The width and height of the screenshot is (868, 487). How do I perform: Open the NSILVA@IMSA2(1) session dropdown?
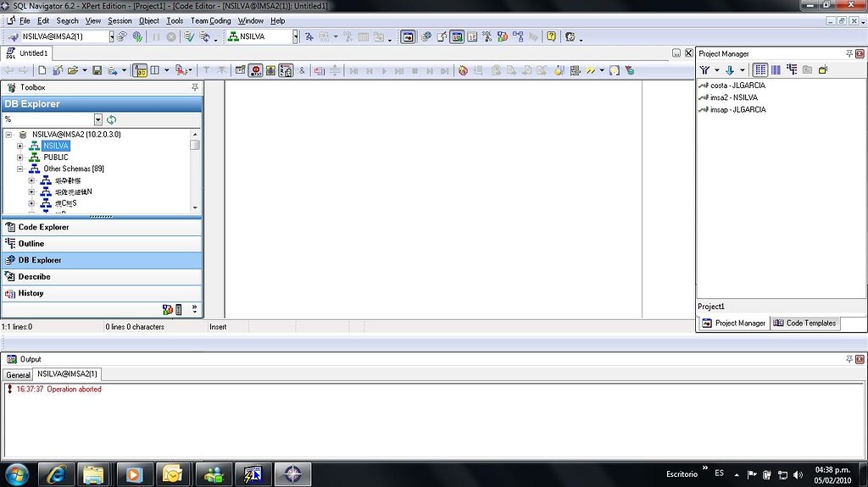coord(111,36)
